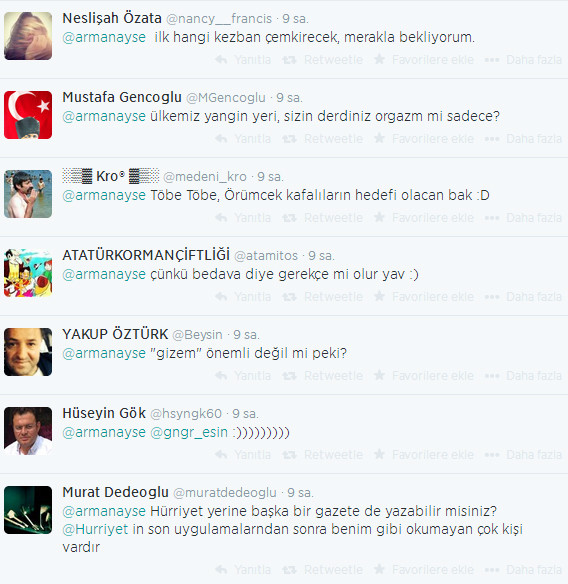Viewport: 568px width, 584px height.
Task: Retweet YAKUP ÖZTÜRK's tweet
Action: 322,375
